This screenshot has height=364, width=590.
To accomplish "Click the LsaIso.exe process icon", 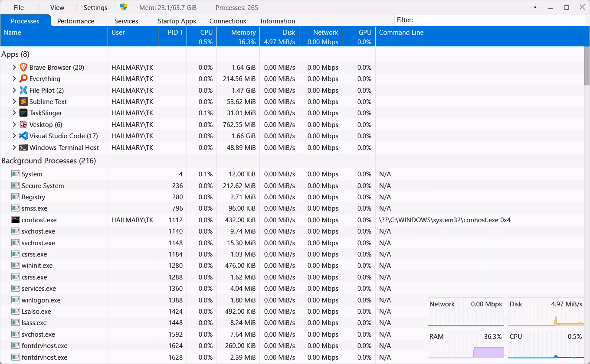I will tap(16, 311).
